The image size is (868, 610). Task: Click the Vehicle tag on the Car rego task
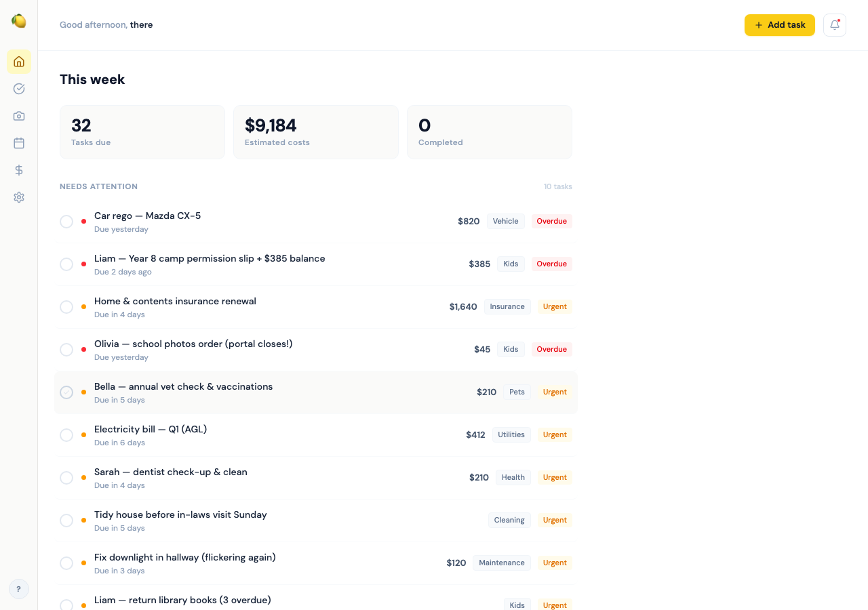505,221
